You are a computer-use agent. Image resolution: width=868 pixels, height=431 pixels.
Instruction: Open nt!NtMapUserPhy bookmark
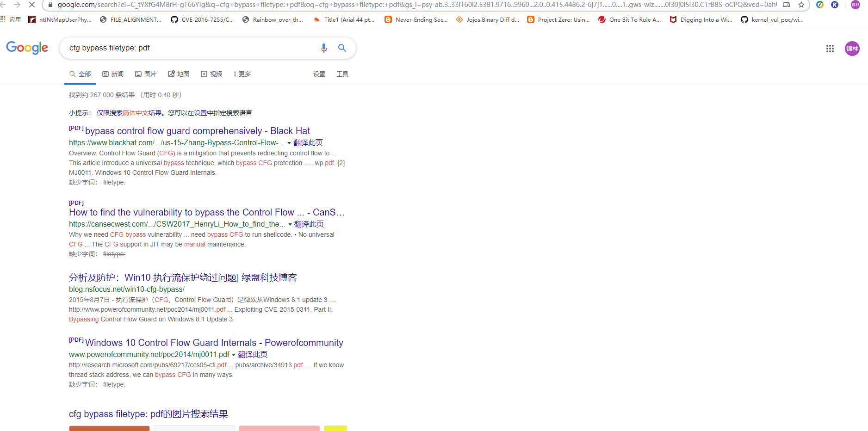(x=60, y=19)
